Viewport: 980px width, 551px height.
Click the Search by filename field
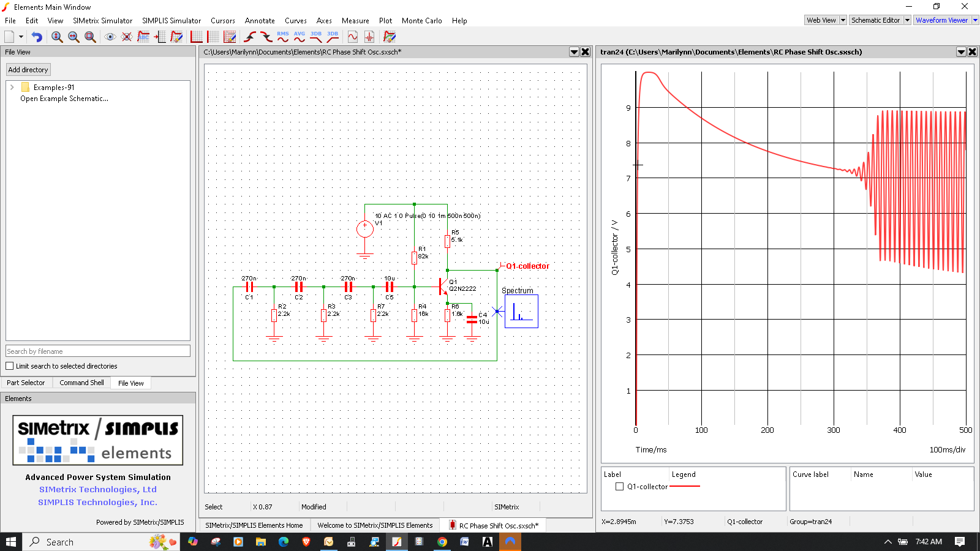coord(98,351)
